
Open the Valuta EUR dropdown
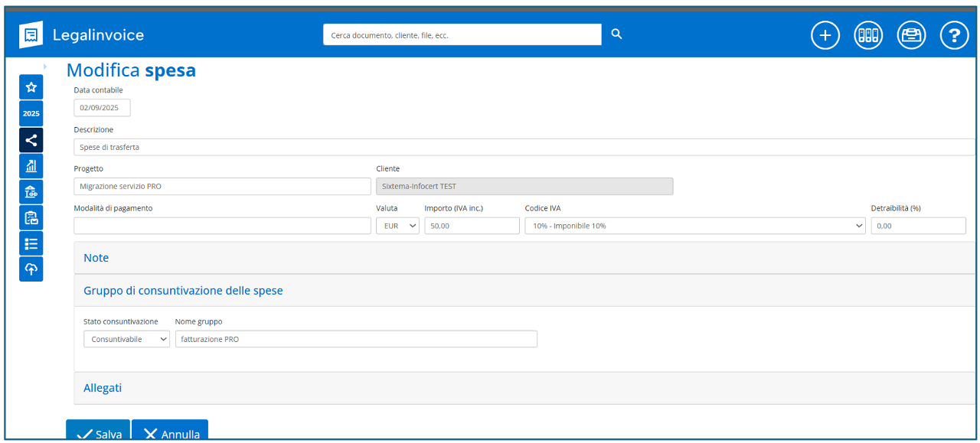(x=397, y=226)
